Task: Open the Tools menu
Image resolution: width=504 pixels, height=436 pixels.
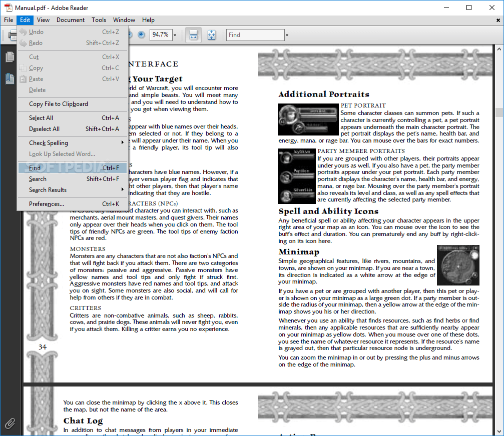Action: click(99, 20)
